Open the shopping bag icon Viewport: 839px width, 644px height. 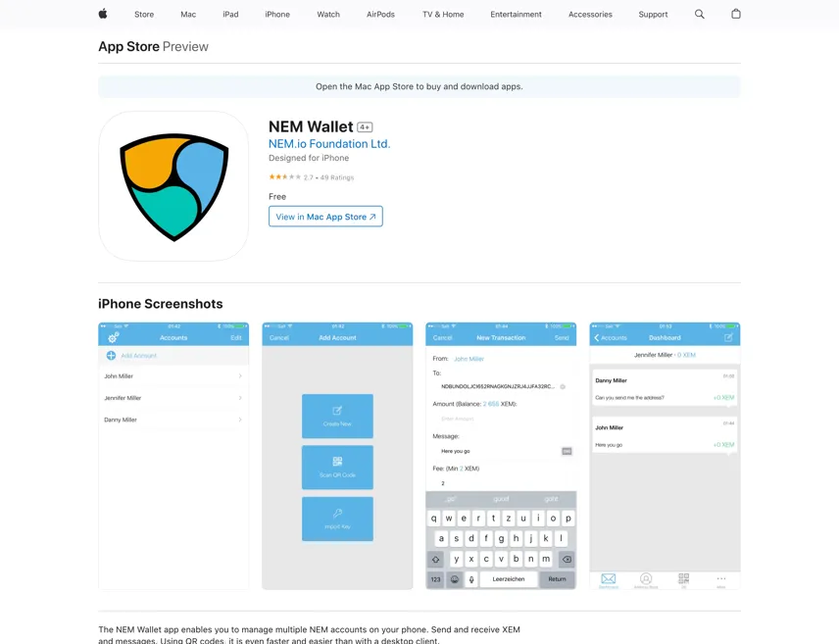coord(736,14)
